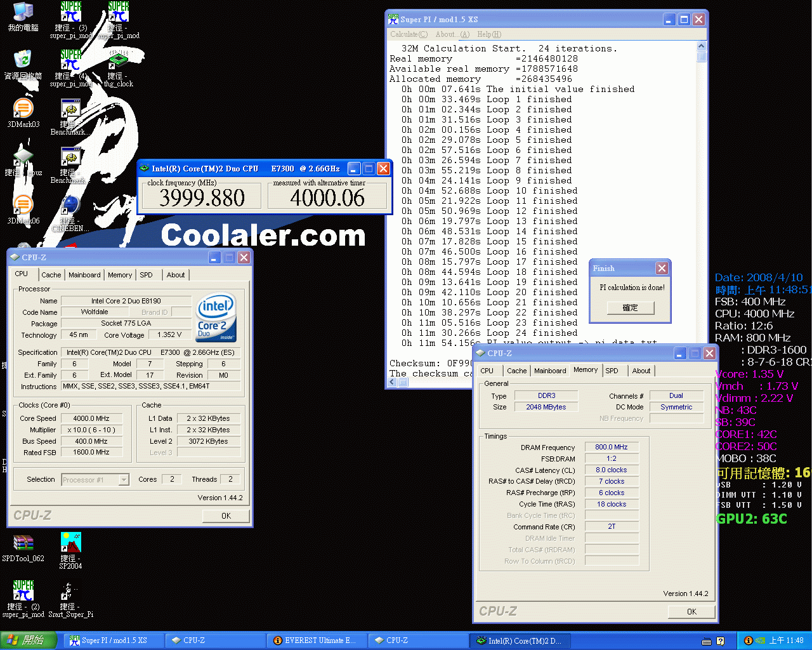Click the clock frequency reading 3999.880
Screen dimensions: 812x650
pyautogui.click(x=202, y=198)
